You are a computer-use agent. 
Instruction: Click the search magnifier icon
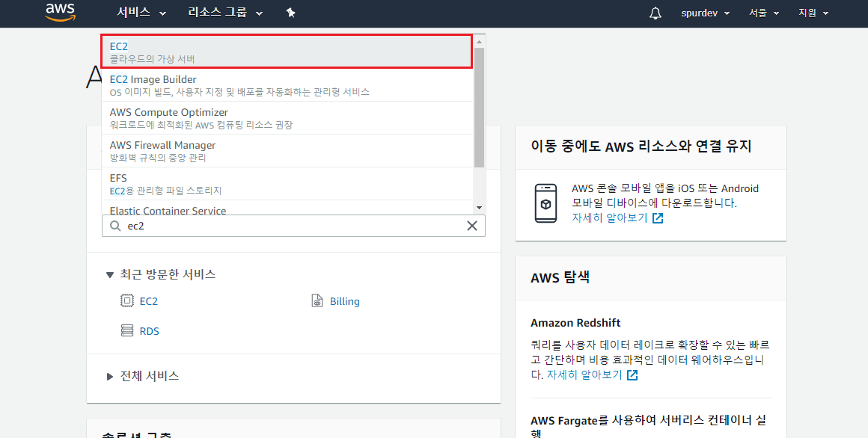[x=115, y=226]
